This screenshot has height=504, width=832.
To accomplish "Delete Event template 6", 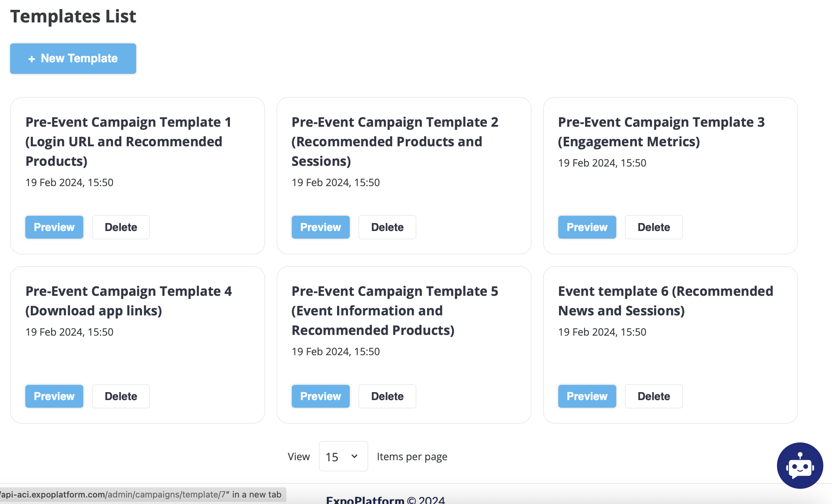I will [x=654, y=396].
